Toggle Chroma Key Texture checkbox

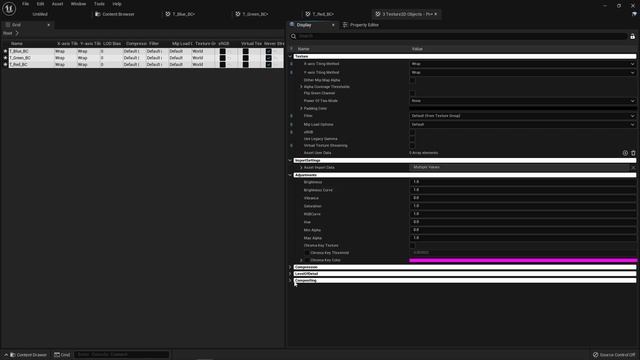(x=412, y=246)
